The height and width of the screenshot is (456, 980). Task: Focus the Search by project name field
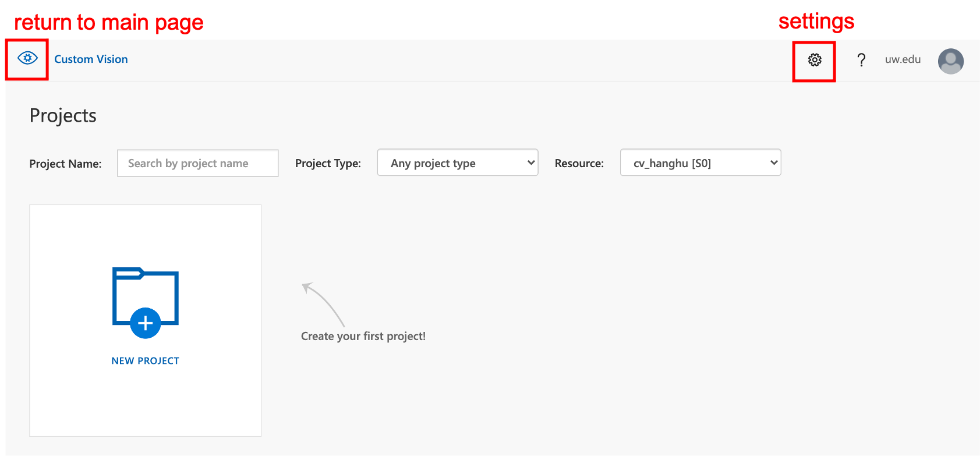pyautogui.click(x=197, y=164)
